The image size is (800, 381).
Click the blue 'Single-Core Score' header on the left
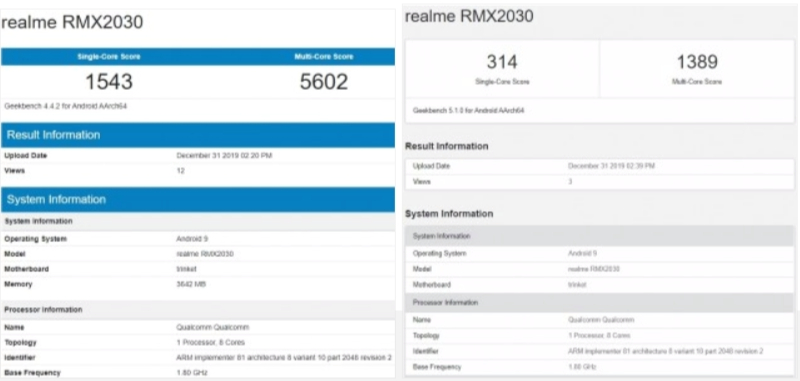[x=109, y=57]
